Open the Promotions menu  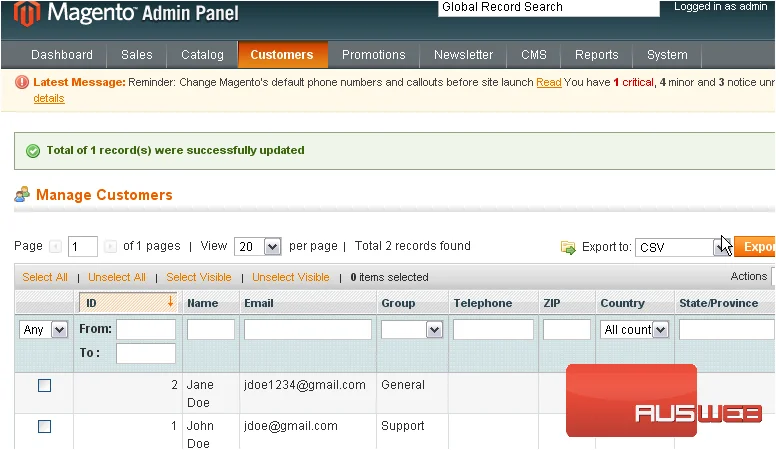(x=374, y=54)
